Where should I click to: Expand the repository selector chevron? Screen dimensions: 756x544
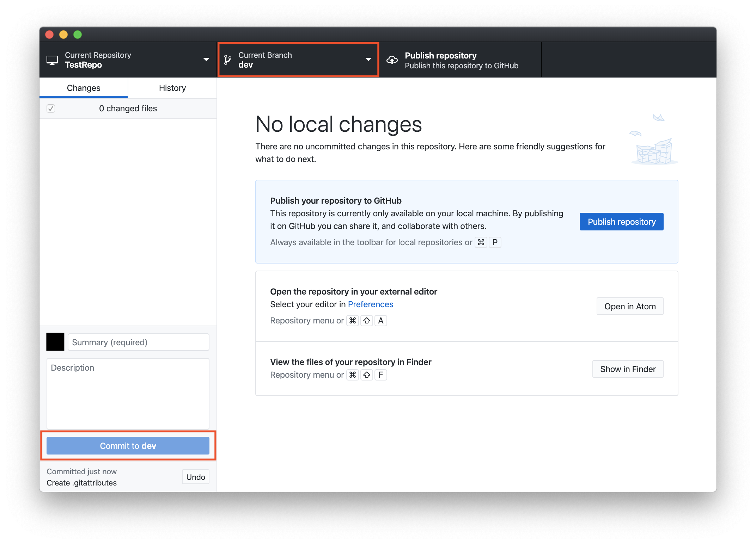pyautogui.click(x=206, y=60)
